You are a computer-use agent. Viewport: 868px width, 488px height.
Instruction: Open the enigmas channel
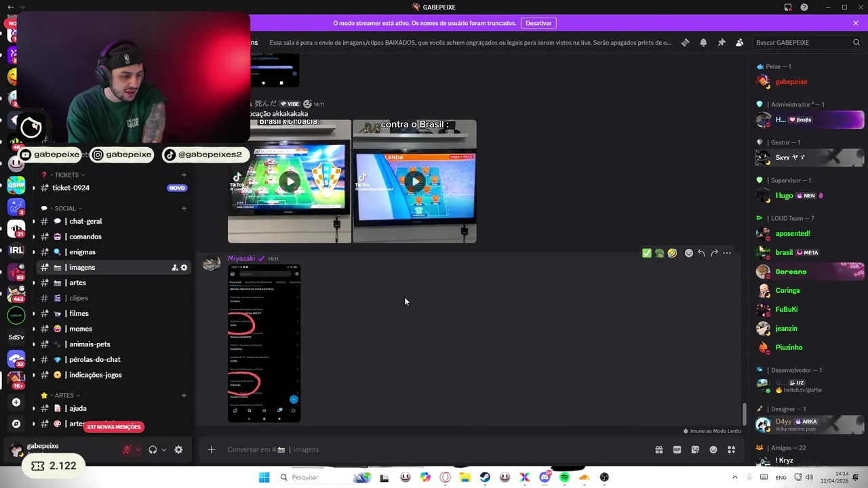(x=113, y=252)
